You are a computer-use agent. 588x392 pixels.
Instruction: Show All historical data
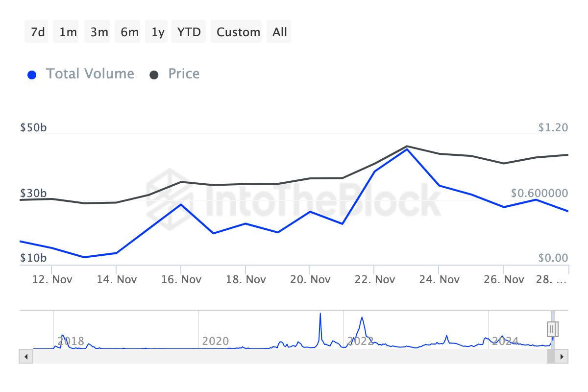pos(280,32)
